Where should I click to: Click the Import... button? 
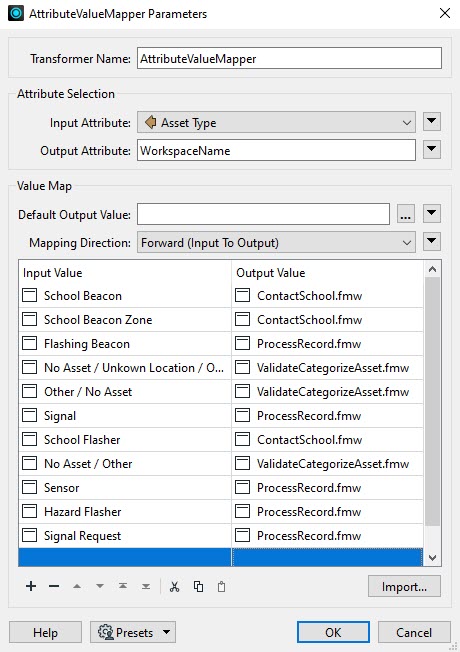[x=404, y=586]
